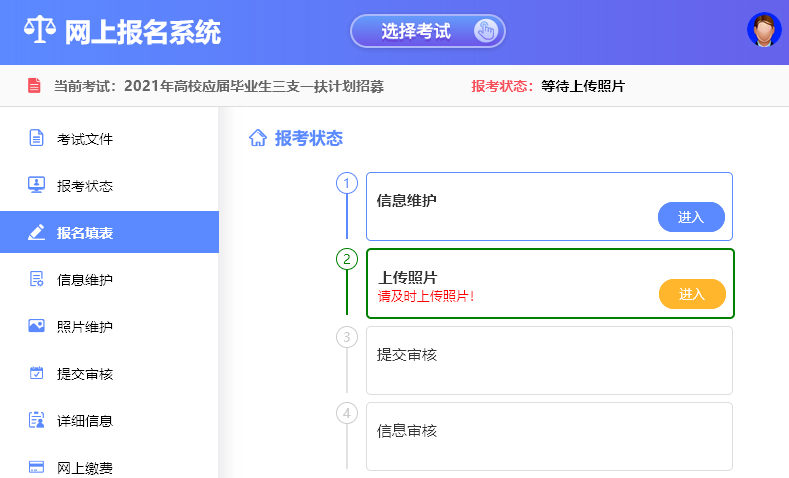Click the 详细信息 sidebar icon
This screenshot has height=478, width=789.
point(36,420)
